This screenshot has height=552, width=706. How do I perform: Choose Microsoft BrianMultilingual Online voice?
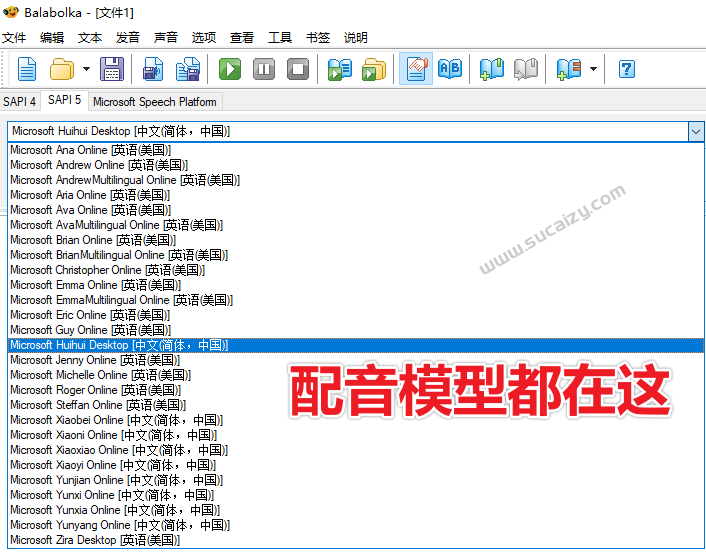coord(356,255)
